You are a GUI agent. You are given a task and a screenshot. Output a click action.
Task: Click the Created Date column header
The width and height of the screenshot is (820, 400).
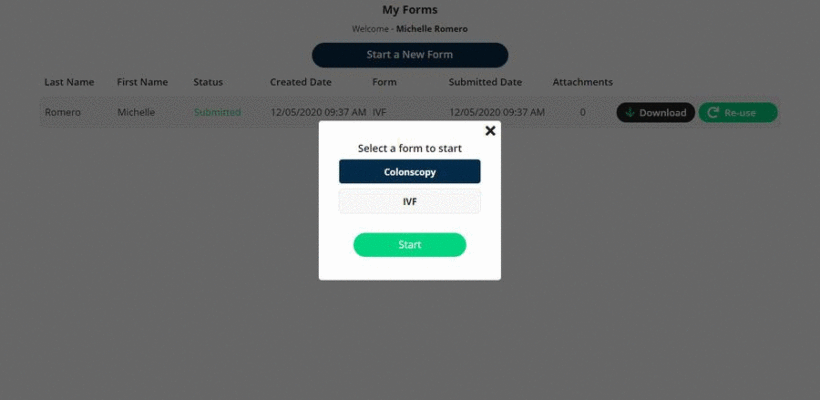[301, 82]
